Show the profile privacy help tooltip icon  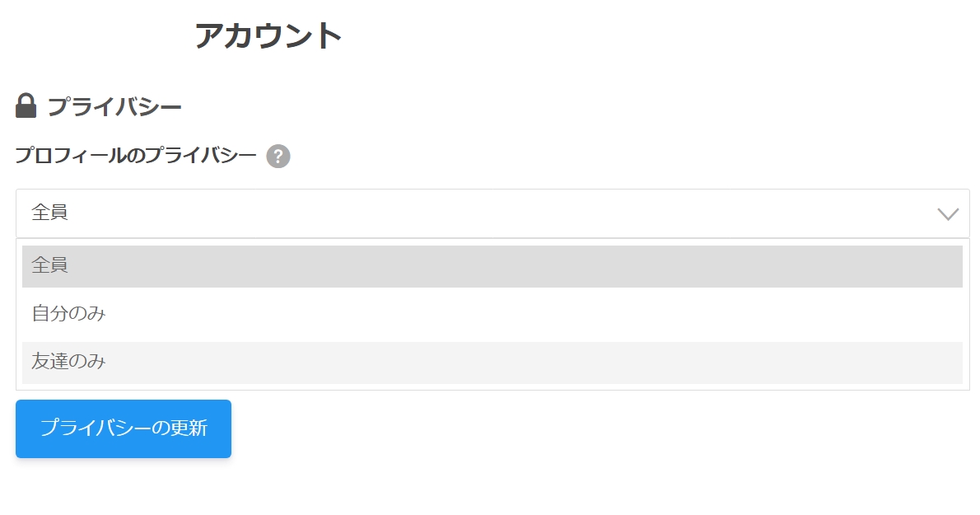tap(278, 157)
